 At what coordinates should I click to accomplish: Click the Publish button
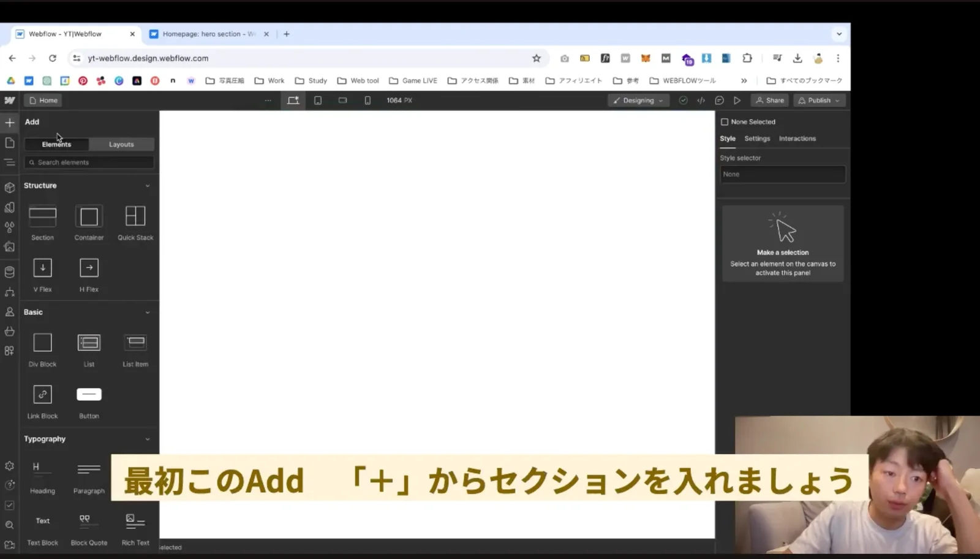tap(819, 101)
